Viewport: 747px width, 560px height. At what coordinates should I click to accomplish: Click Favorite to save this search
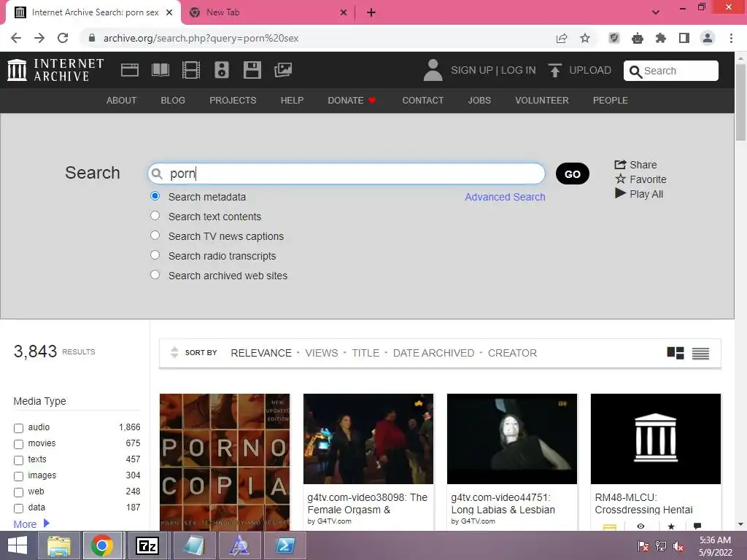tap(640, 179)
